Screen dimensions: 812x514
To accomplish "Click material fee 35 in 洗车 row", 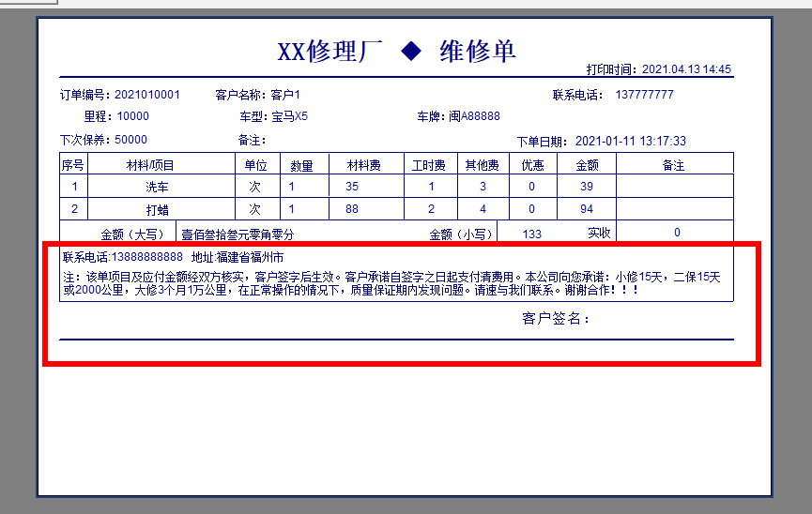I will [x=352, y=187].
